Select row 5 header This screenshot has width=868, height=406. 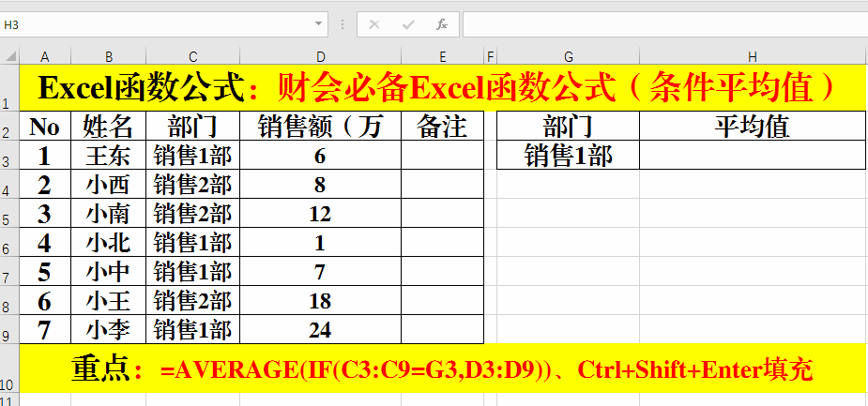click(x=9, y=213)
